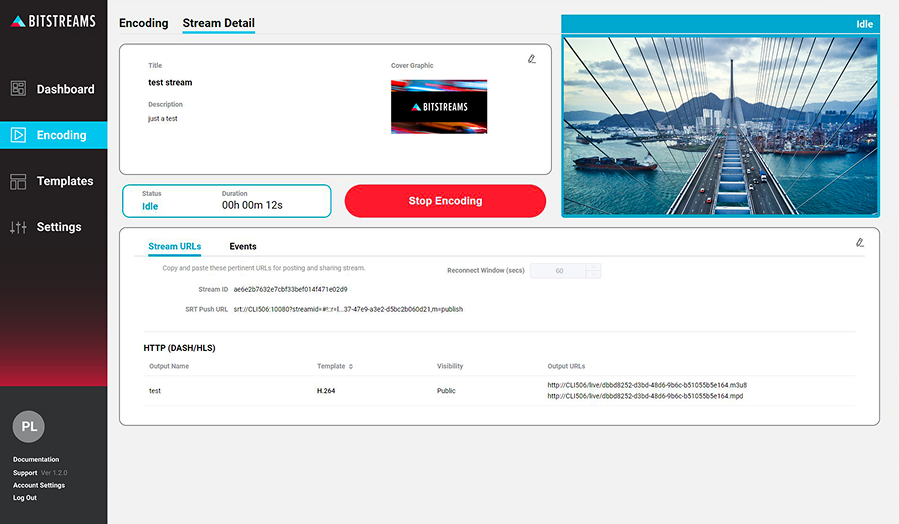Select the Stream ID value

[290, 290]
